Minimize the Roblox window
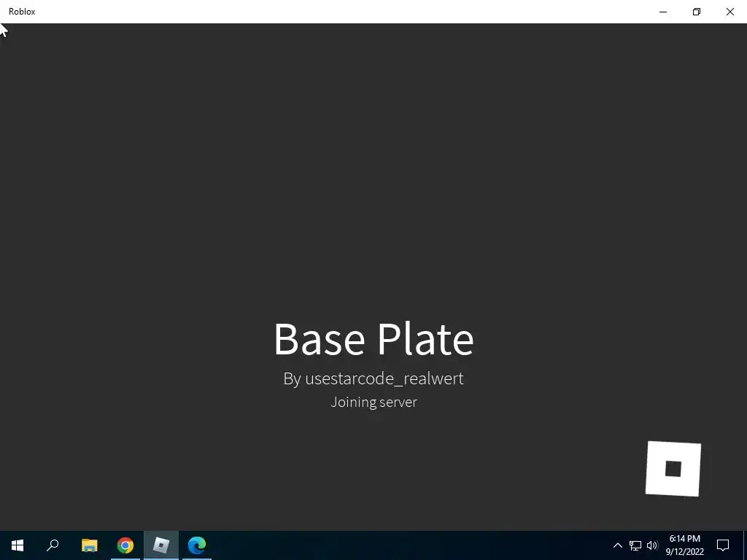This screenshot has height=560, width=747. (663, 12)
